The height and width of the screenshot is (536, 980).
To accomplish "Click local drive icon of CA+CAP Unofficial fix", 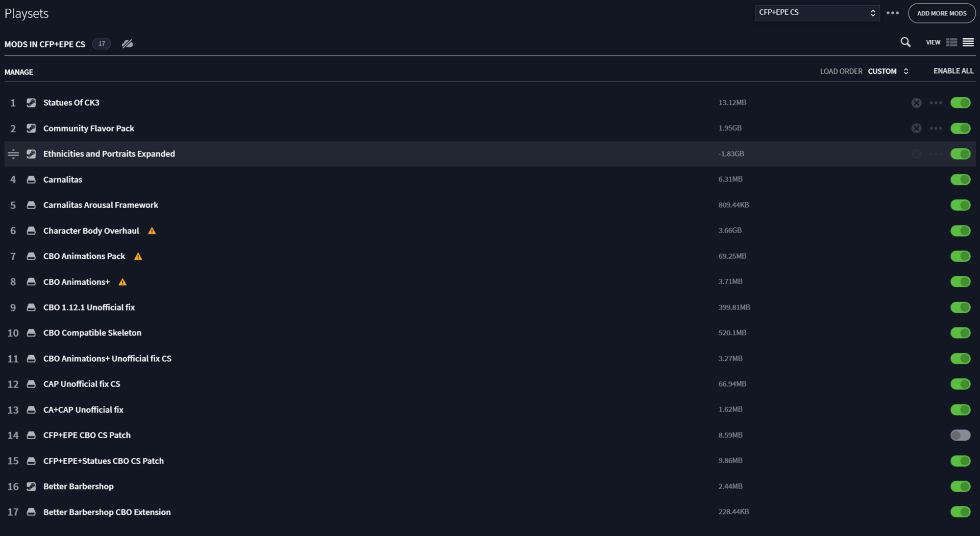I will (31, 410).
